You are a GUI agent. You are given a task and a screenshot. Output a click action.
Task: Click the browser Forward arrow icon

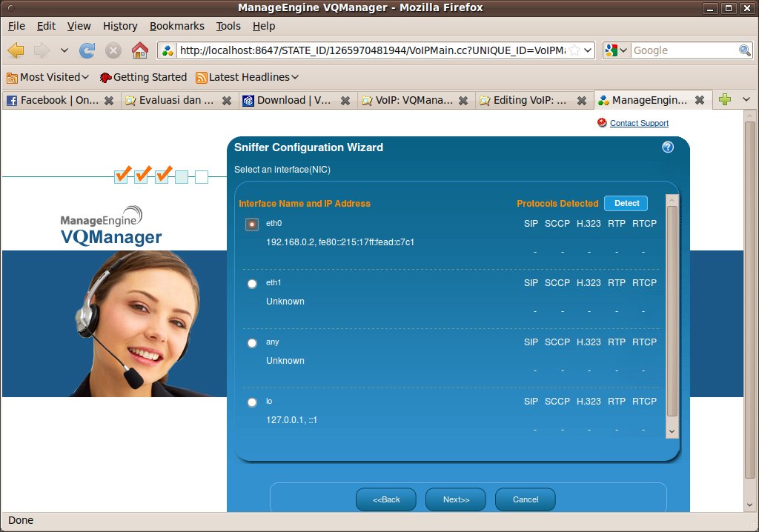42,50
